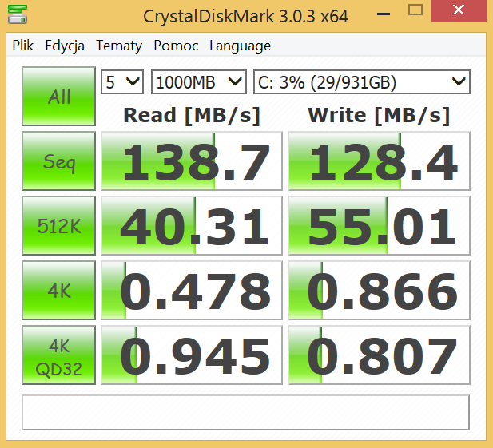Viewport: 493px width, 448px height.
Task: Open the Pomoc menu
Action: [176, 46]
